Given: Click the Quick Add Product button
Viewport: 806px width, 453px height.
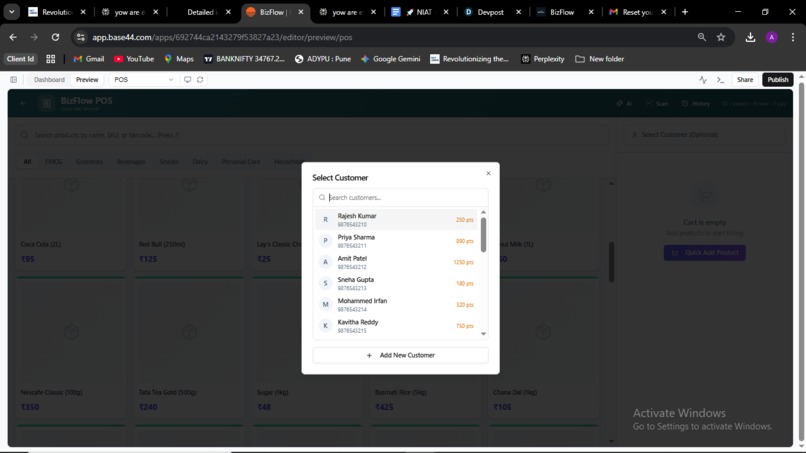Looking at the screenshot, I should point(705,252).
